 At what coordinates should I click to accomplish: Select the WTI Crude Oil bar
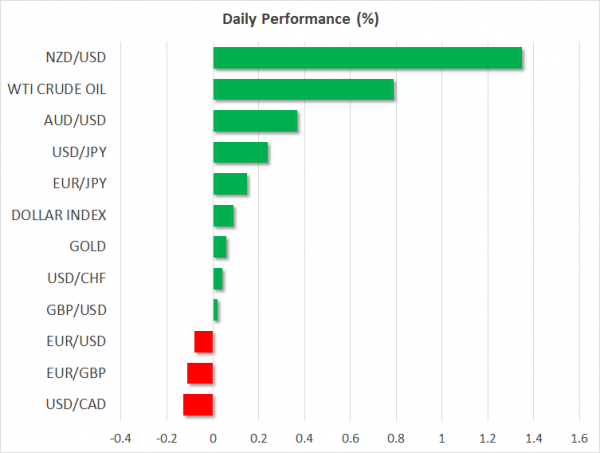pyautogui.click(x=303, y=90)
